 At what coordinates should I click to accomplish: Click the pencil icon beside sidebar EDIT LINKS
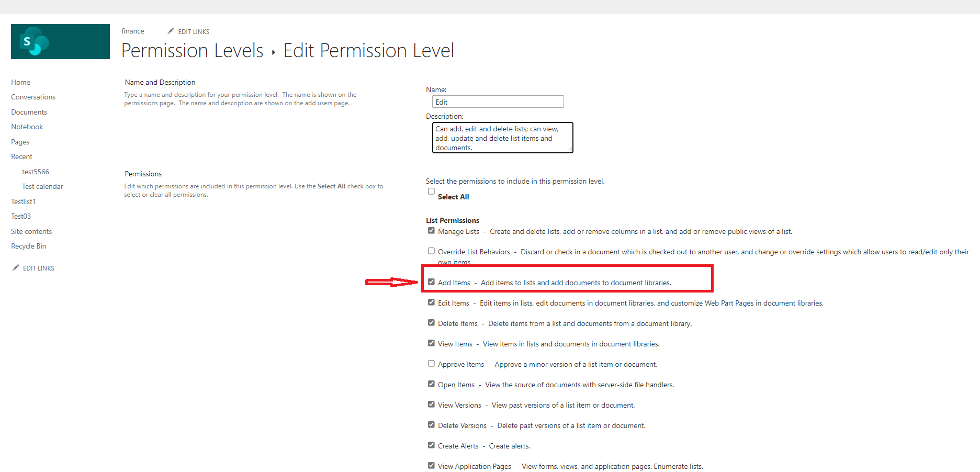coord(16,267)
